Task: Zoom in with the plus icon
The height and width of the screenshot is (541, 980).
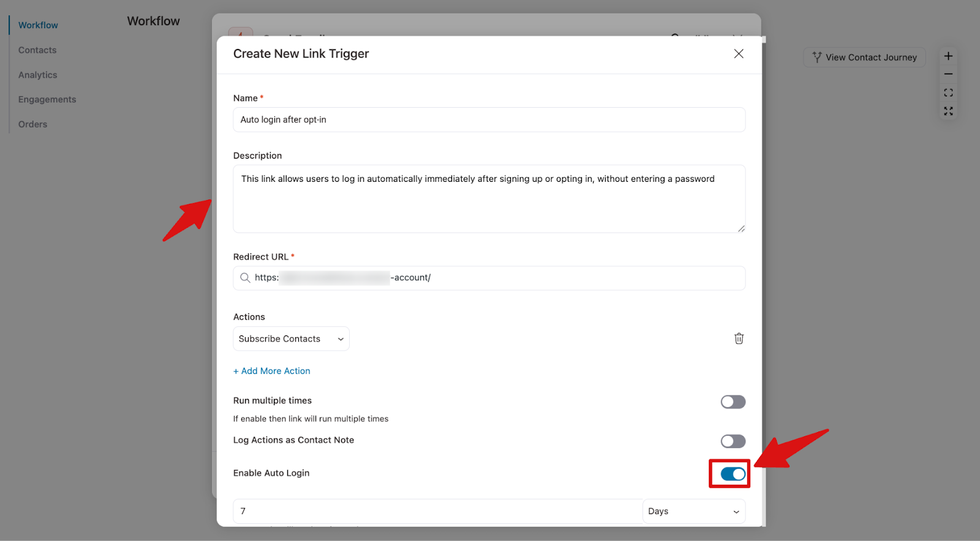Action: pos(948,56)
